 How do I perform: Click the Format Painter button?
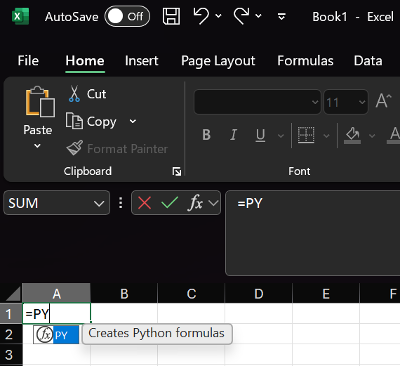pyautogui.click(x=117, y=149)
